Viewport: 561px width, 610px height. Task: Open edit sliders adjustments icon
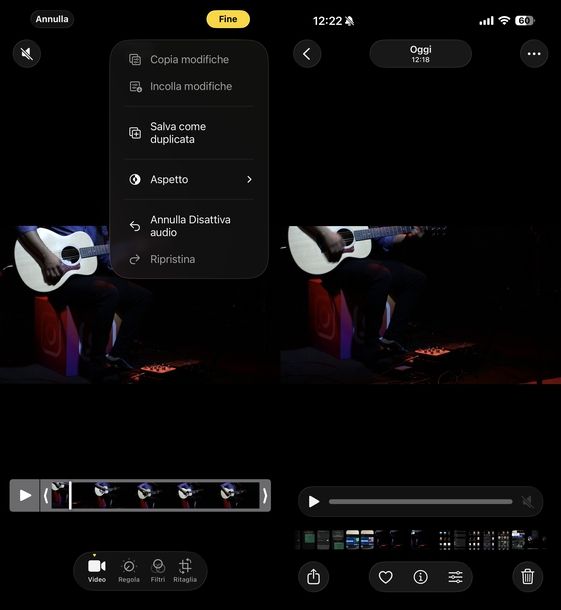tap(455, 577)
